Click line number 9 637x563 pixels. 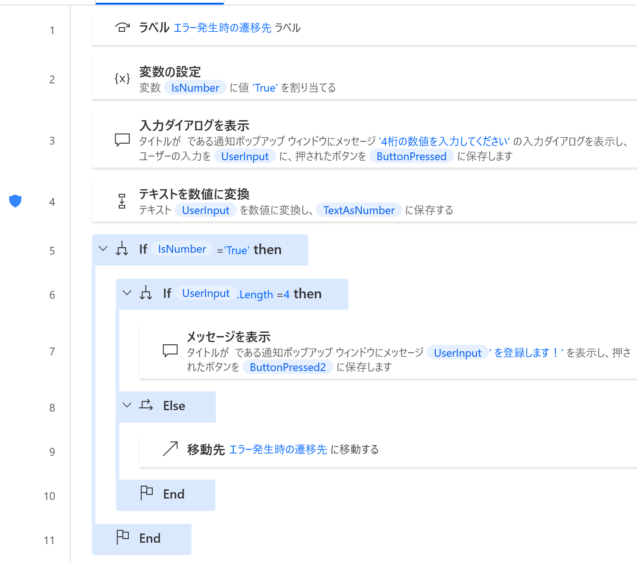52,452
